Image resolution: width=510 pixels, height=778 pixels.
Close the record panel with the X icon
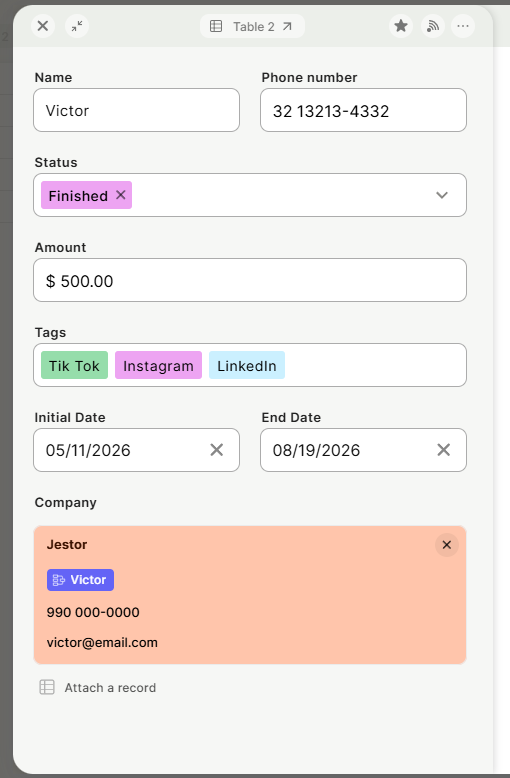point(43,26)
